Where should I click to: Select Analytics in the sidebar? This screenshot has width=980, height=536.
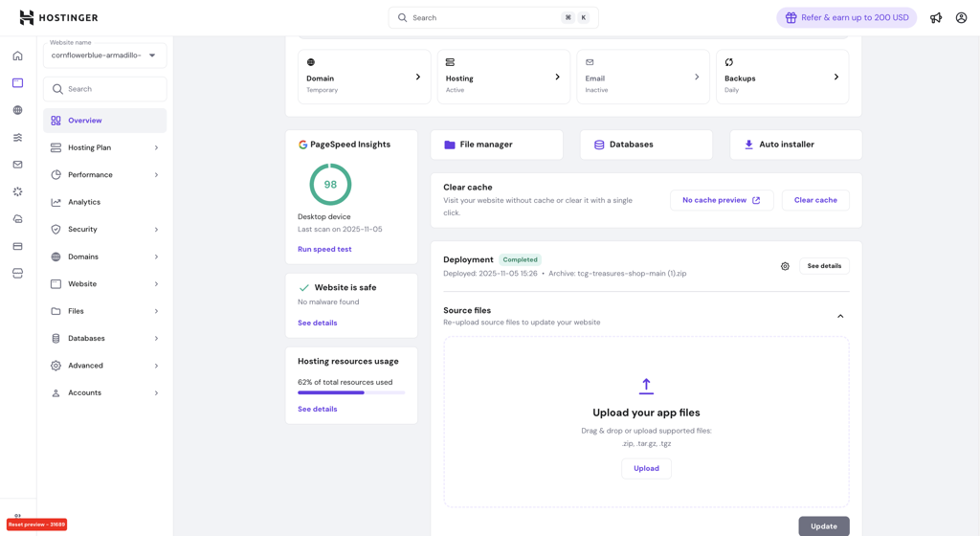(x=84, y=202)
